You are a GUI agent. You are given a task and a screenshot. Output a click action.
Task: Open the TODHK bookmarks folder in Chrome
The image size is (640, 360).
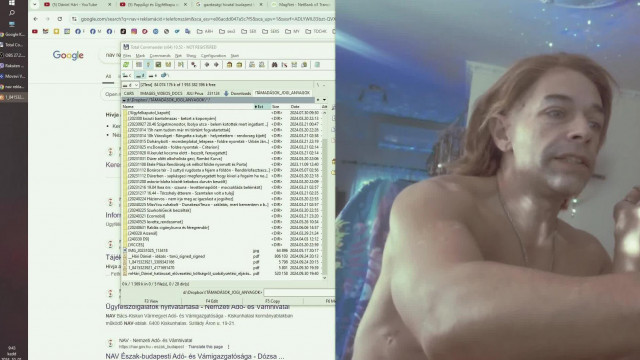pyautogui.click(x=317, y=31)
